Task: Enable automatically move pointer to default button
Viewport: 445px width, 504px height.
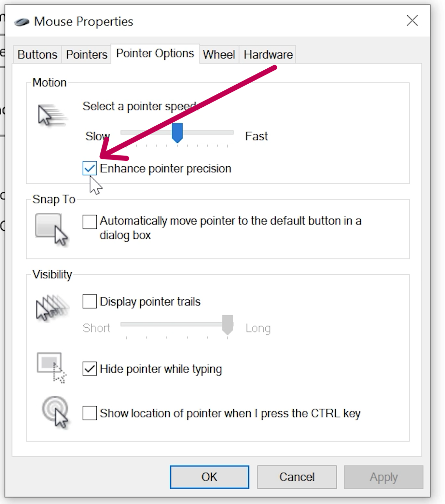Action: pyautogui.click(x=90, y=222)
